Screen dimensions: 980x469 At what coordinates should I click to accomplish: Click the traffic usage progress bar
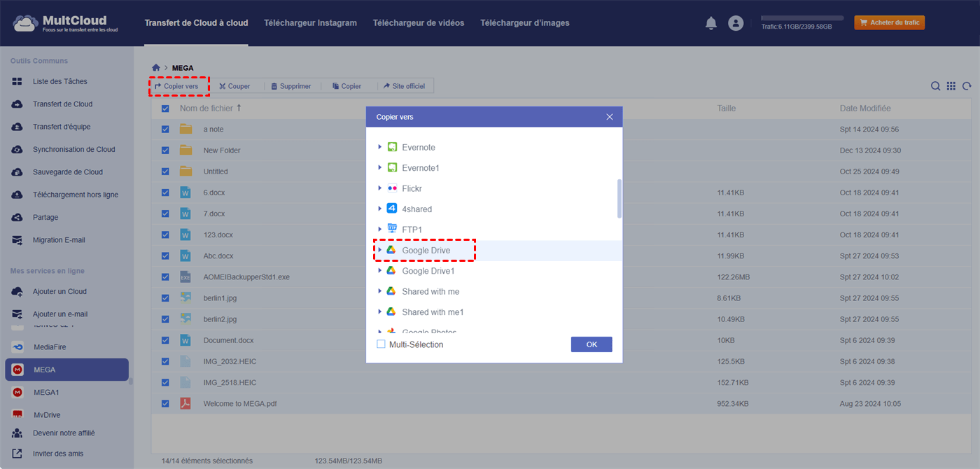tap(802, 18)
